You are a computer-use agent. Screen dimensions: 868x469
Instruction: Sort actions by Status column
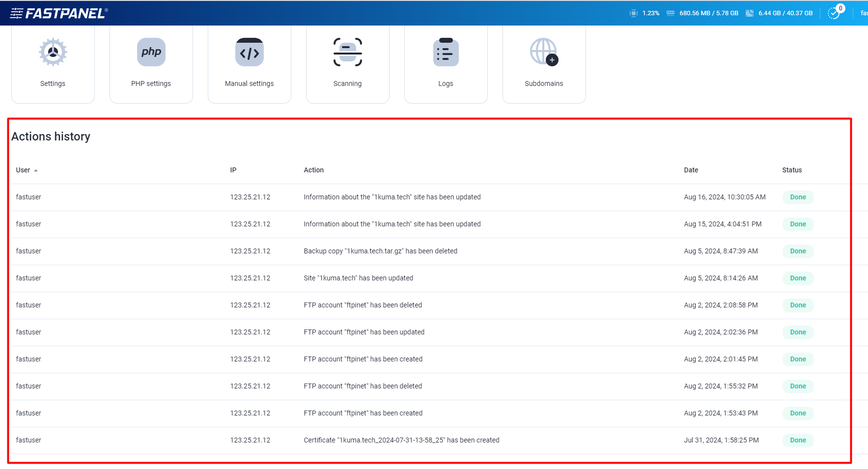791,170
